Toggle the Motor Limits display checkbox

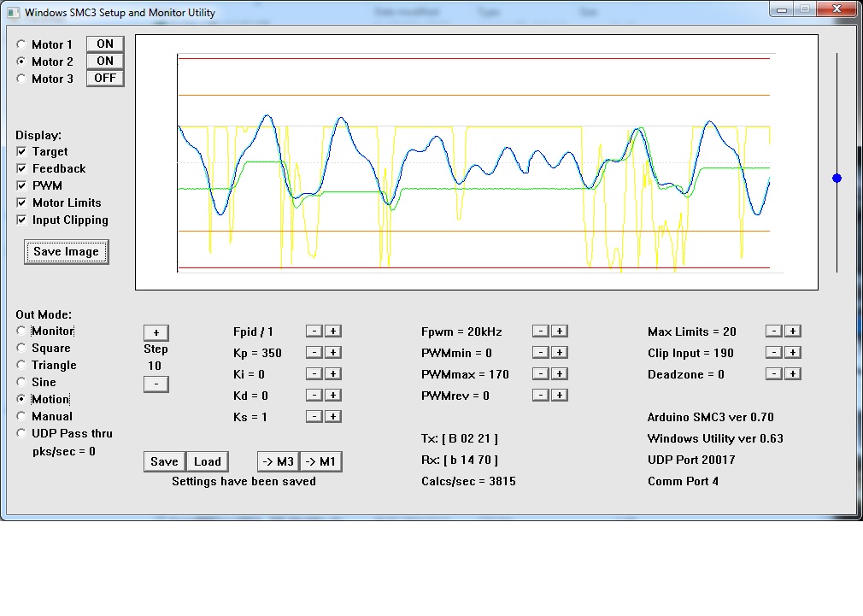21,202
